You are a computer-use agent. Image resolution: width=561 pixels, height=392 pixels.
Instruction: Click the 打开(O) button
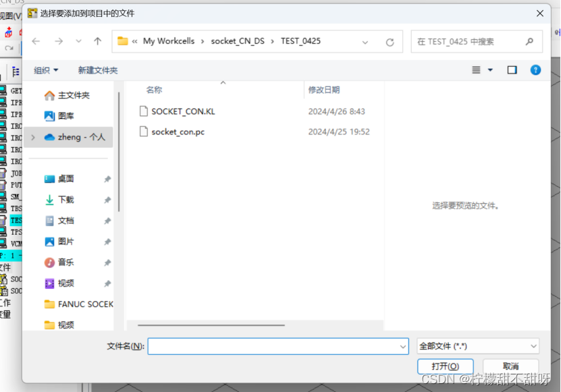(446, 366)
